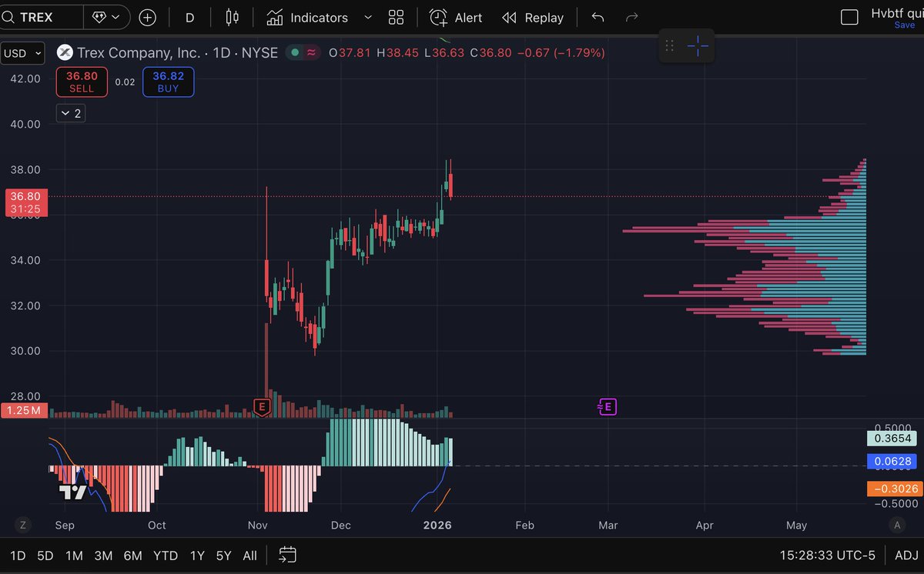This screenshot has width=924, height=574.
Task: Select the 0.3654 indicator value label
Action: click(x=894, y=439)
